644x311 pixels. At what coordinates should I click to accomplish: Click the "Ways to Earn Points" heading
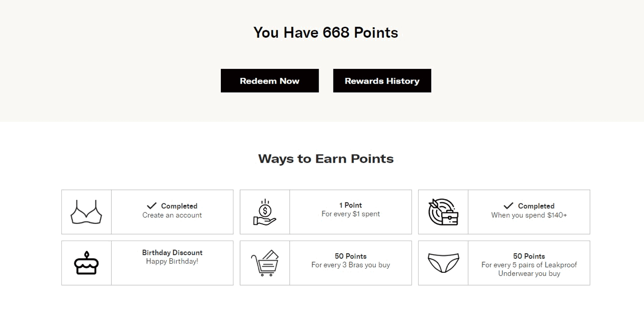tap(326, 159)
